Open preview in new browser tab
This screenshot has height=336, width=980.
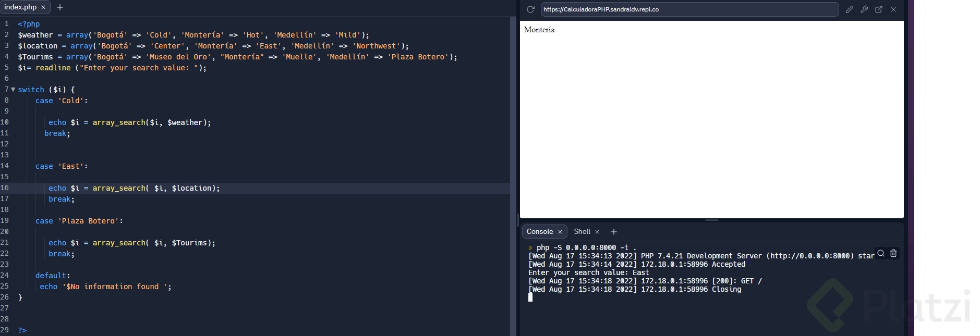pos(879,9)
